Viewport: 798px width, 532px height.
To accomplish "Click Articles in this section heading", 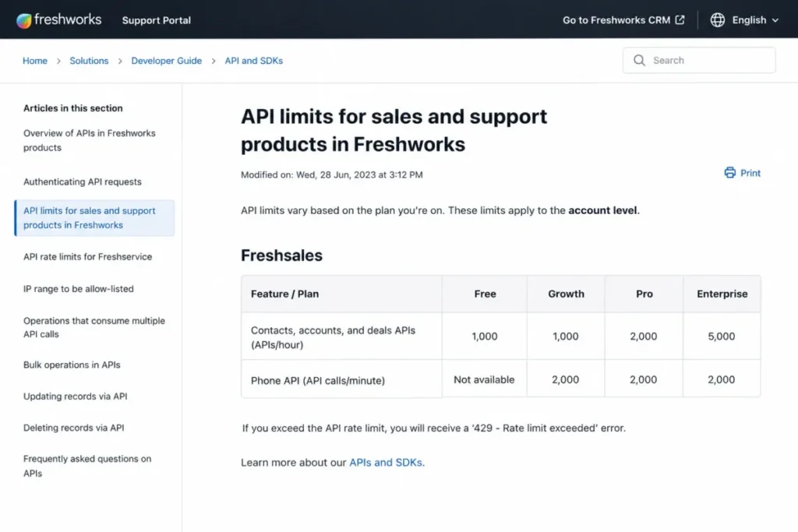I will point(72,107).
